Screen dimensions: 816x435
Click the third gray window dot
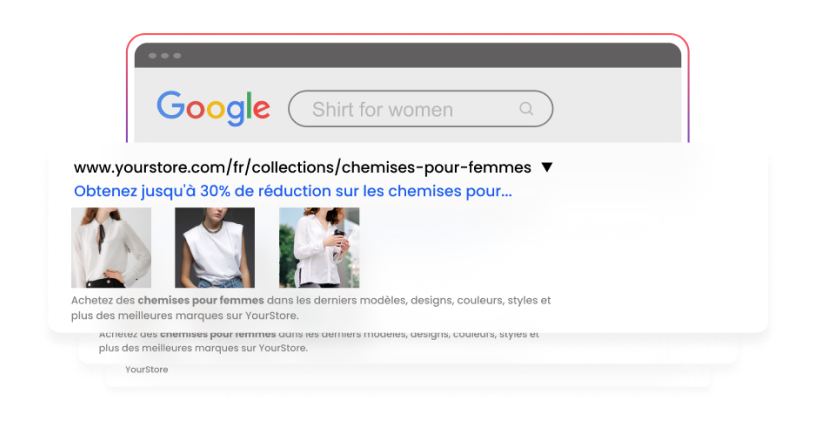point(177,56)
